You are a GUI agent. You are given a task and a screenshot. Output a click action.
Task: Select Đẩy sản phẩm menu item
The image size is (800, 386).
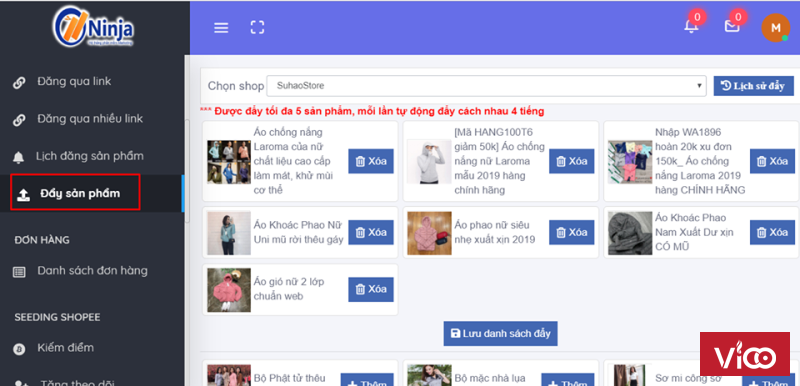click(x=80, y=193)
